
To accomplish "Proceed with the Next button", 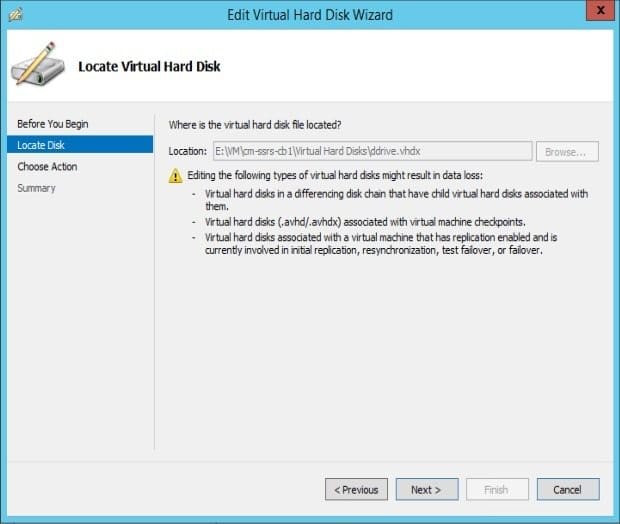I will [427, 490].
